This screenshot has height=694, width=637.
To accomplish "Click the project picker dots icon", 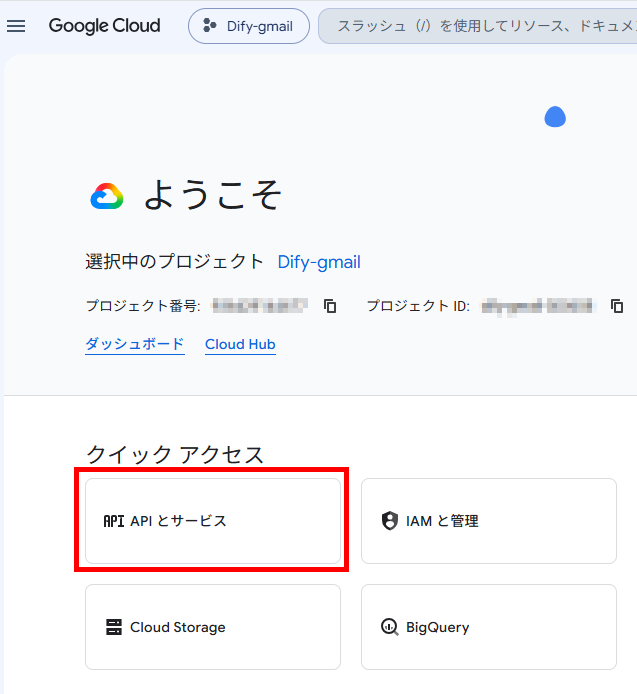I will (209, 26).
